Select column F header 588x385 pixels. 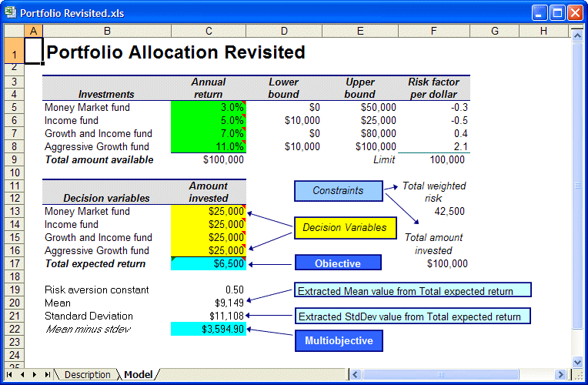click(434, 31)
